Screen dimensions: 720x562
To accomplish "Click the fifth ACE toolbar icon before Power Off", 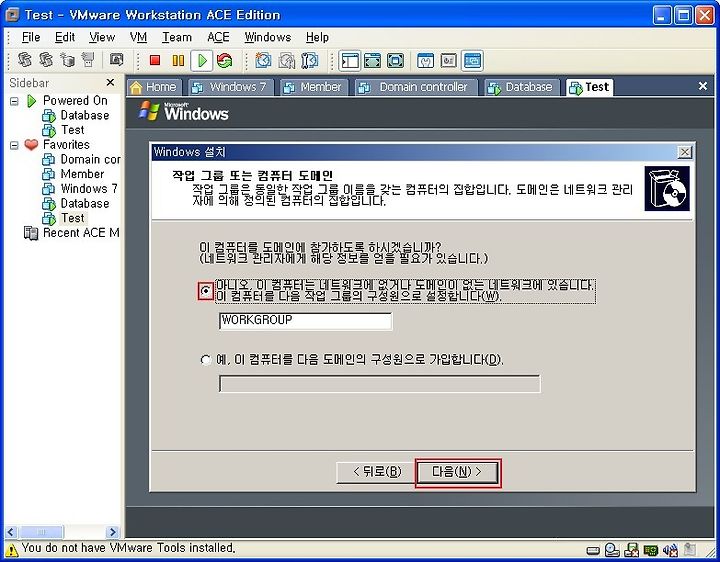I will (117, 60).
